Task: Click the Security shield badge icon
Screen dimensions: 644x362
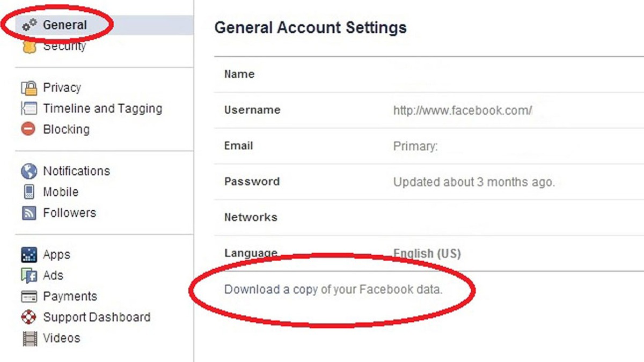Action: [30, 47]
